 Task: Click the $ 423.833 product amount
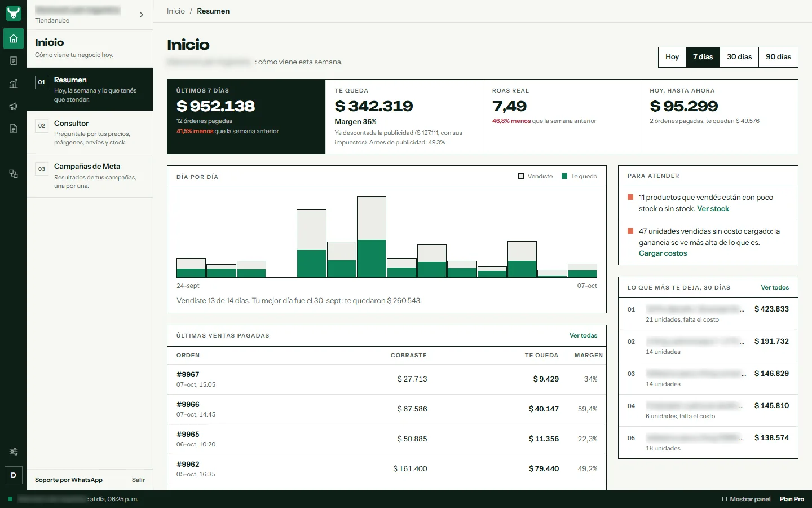coord(771,309)
